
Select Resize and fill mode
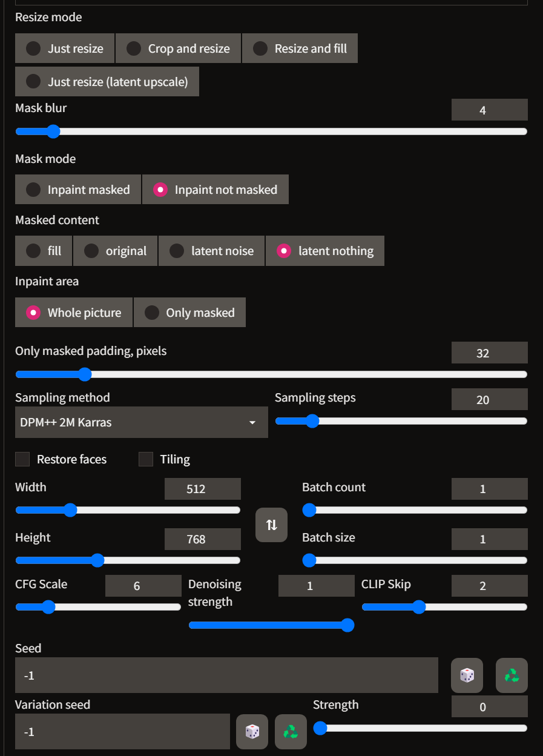click(300, 48)
